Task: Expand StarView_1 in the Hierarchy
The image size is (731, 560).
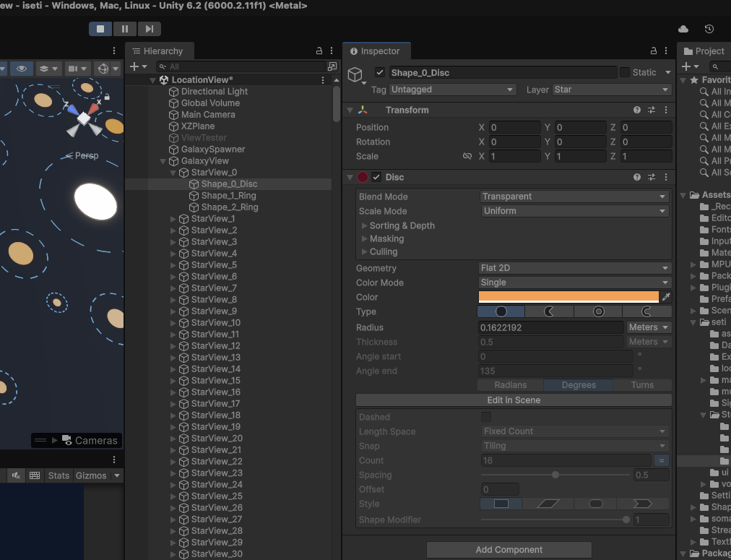Action: click(173, 219)
